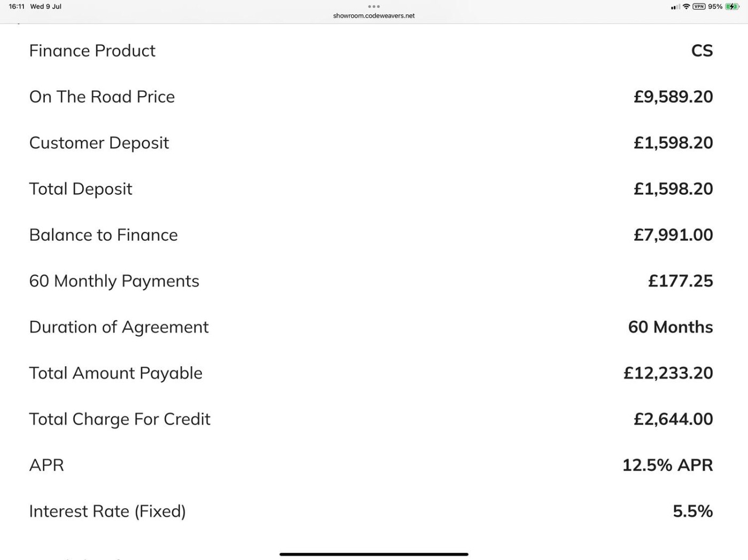The width and height of the screenshot is (748, 560).
Task: Select the Finance Product label
Action: (x=92, y=51)
